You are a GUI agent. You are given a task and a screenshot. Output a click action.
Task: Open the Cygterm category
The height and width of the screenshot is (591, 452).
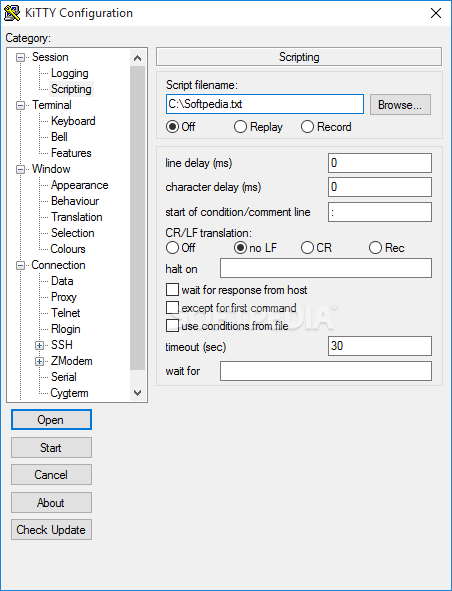point(69,393)
